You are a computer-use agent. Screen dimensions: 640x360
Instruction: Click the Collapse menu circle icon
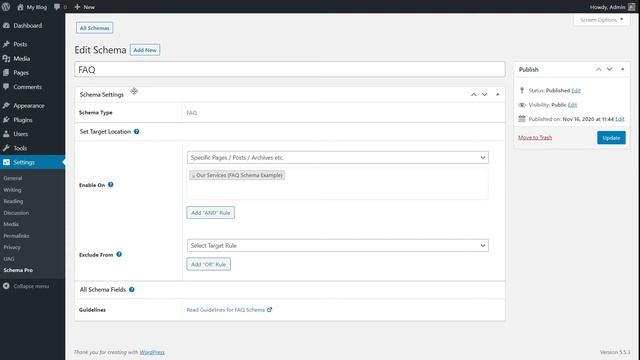coord(6,286)
